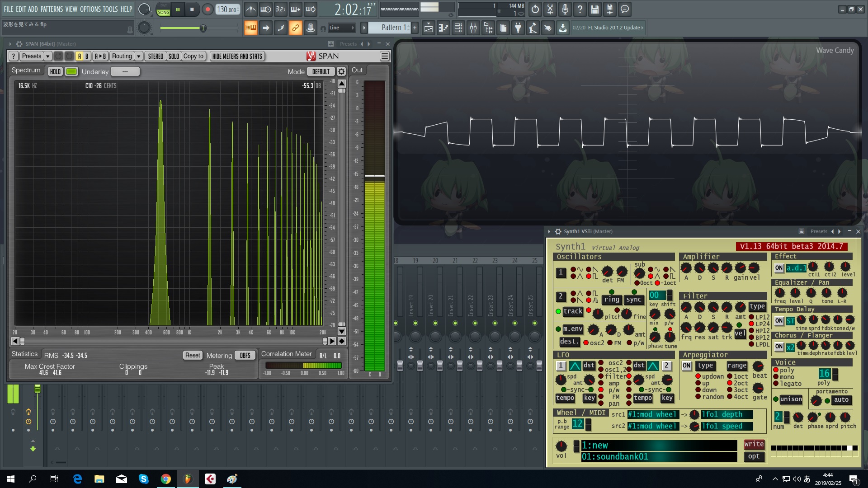Select the legato voice mode

(787, 384)
